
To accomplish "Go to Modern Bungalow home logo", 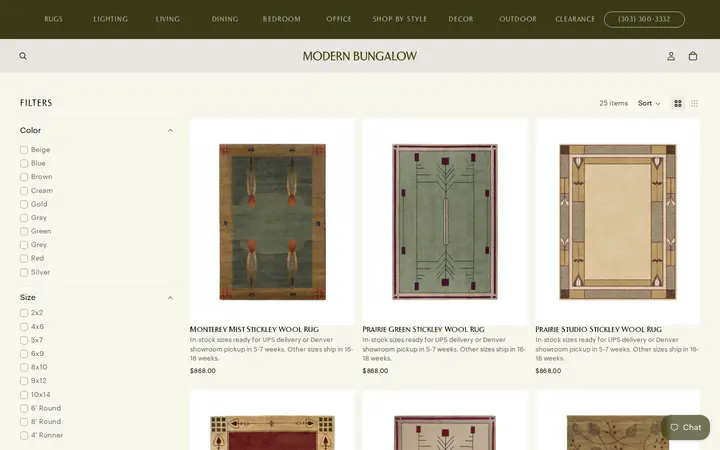I will pyautogui.click(x=360, y=56).
